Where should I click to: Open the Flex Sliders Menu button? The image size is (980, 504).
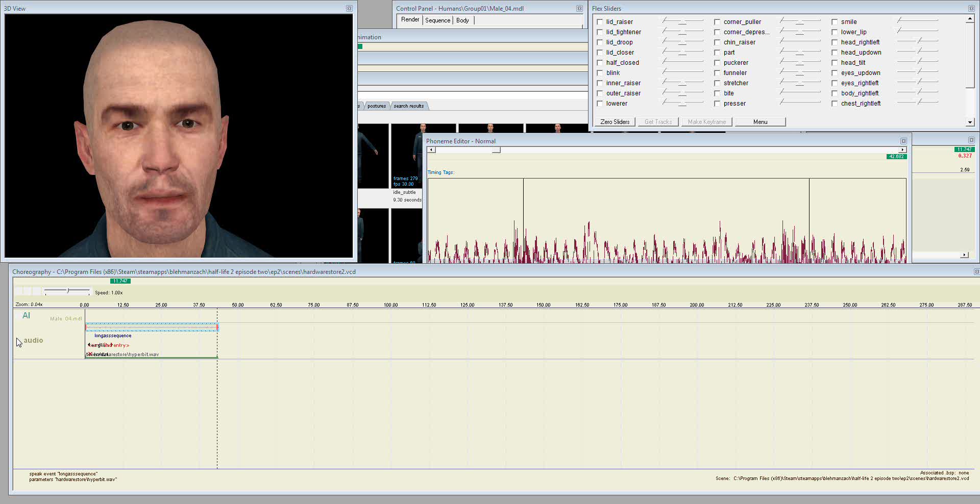pos(760,122)
